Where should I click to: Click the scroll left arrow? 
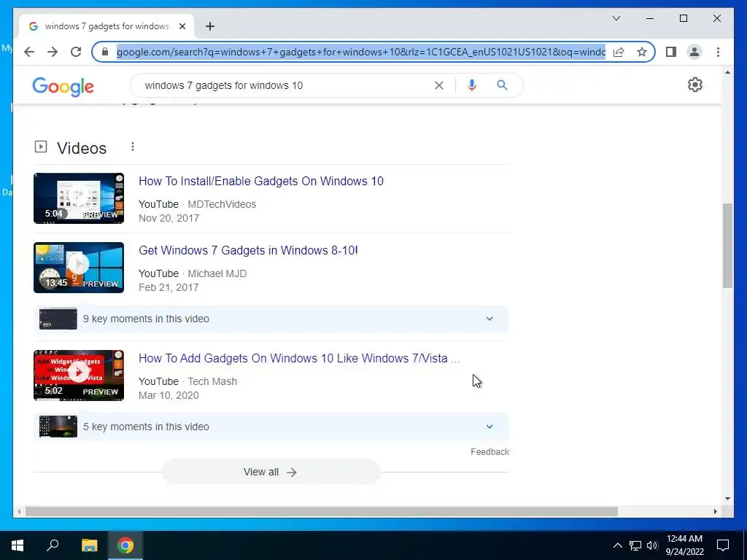coord(19,511)
